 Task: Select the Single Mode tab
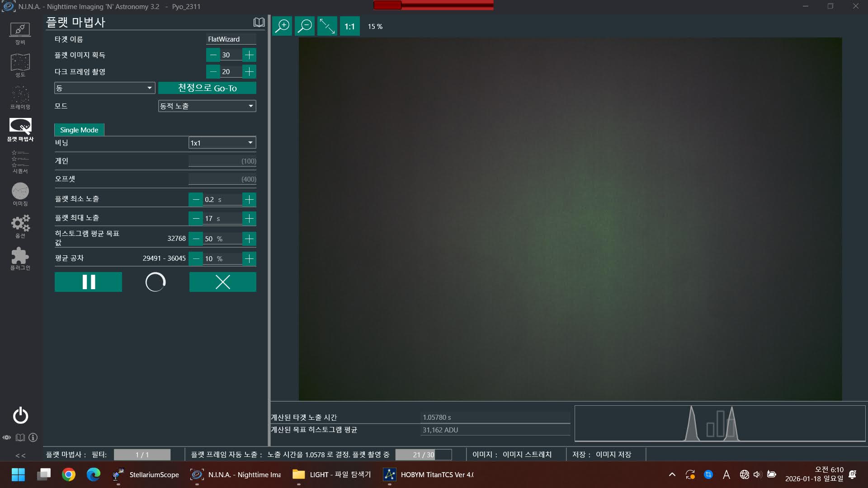(79, 130)
